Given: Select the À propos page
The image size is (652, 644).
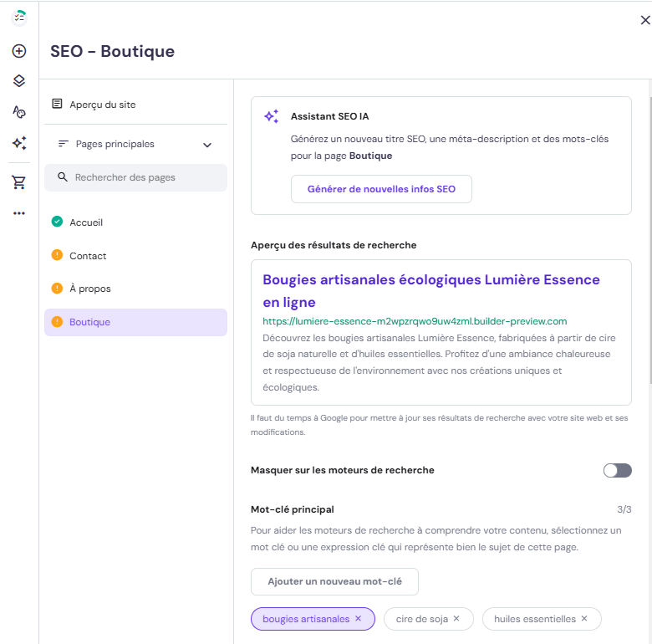Looking at the screenshot, I should 89,289.
